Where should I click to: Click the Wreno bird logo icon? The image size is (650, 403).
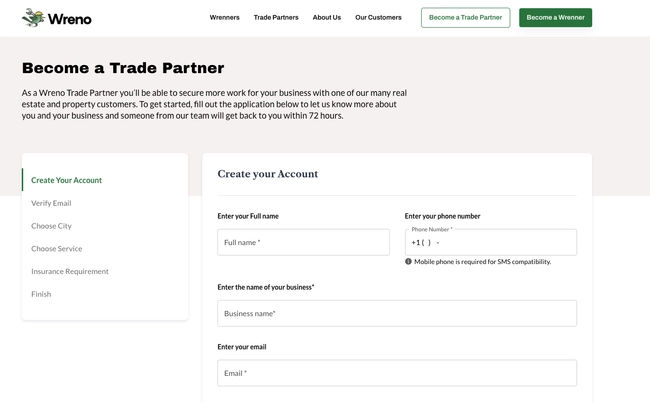pos(33,18)
